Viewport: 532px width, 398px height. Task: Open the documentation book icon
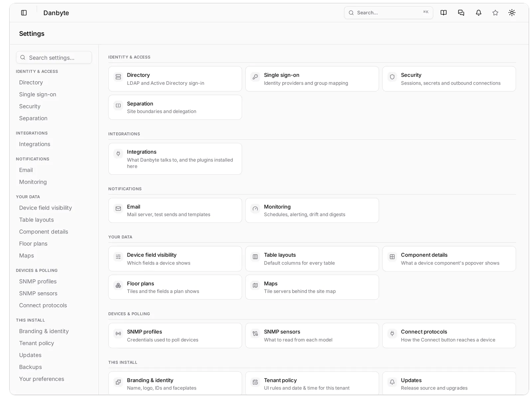point(444,13)
